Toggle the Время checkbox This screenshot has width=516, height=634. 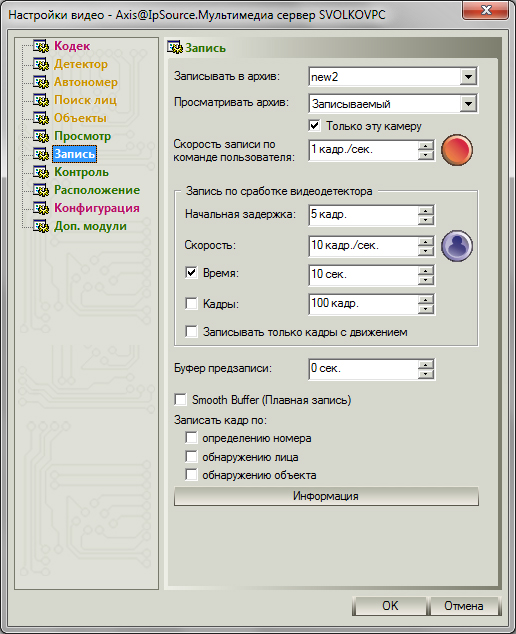tap(191, 273)
